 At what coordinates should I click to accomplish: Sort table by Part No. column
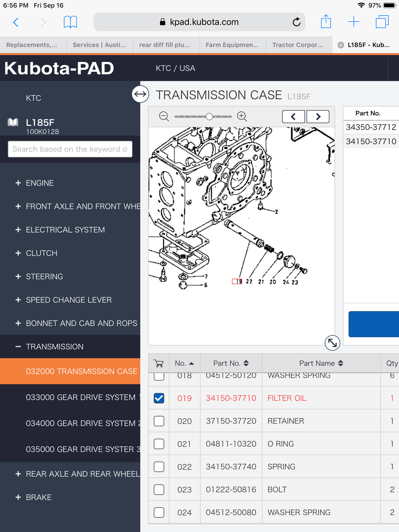click(x=231, y=363)
